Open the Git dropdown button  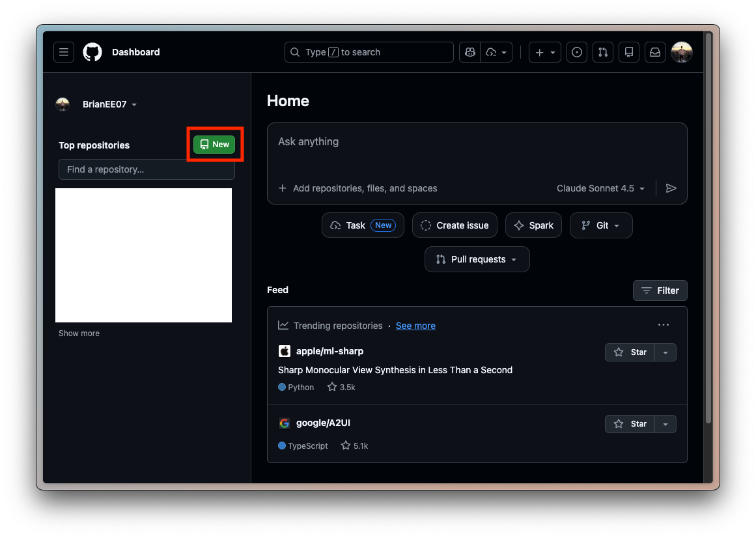[x=600, y=225]
